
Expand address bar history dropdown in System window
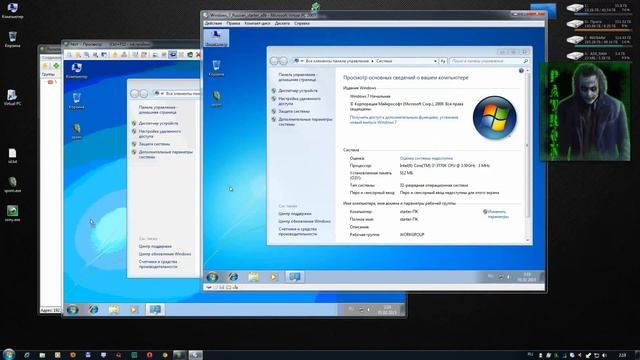435,61
